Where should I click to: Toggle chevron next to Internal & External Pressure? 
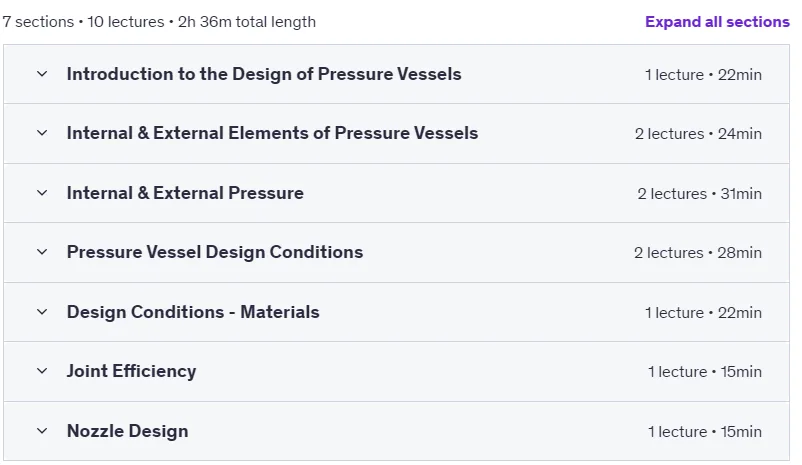pos(42,193)
